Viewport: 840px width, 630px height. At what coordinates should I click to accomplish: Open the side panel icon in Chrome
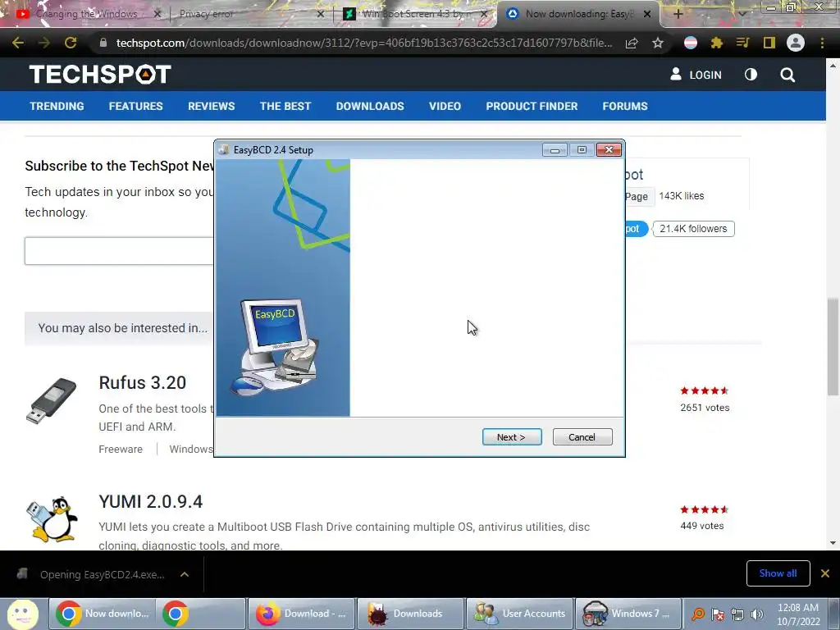click(x=769, y=43)
